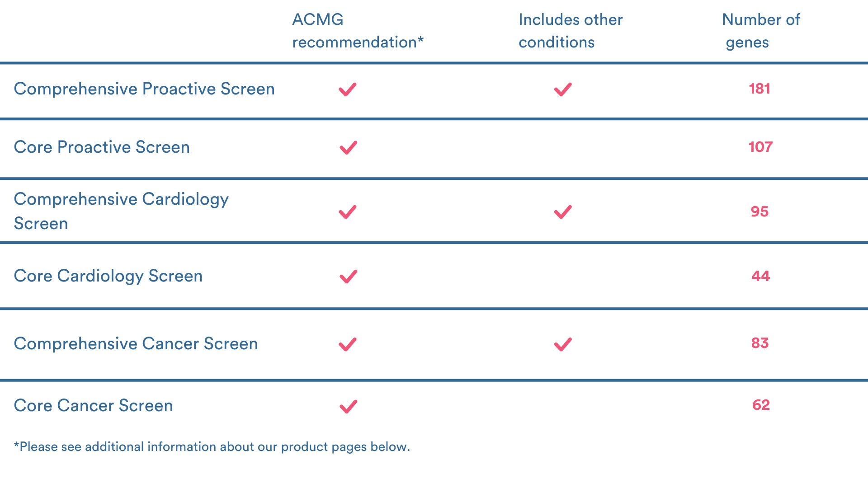Click ACMG checkmark for Comprehensive Cardiology Screen
Viewport: 868px width, 488px height.
pyautogui.click(x=348, y=212)
